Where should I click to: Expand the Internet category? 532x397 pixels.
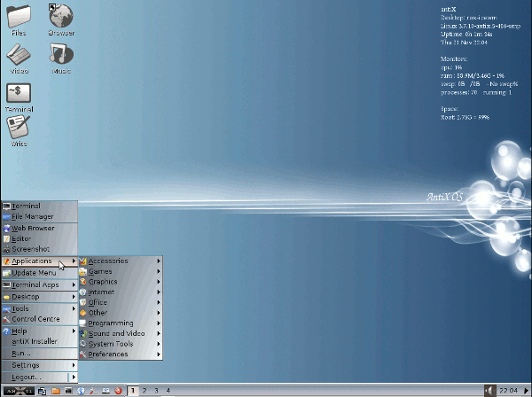(x=121, y=292)
